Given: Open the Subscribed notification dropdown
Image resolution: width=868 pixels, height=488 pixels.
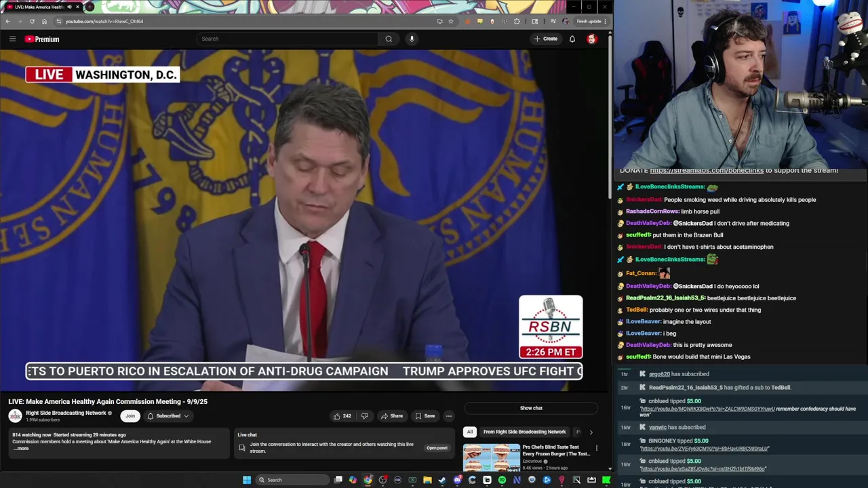Looking at the screenshot, I should coord(167,416).
